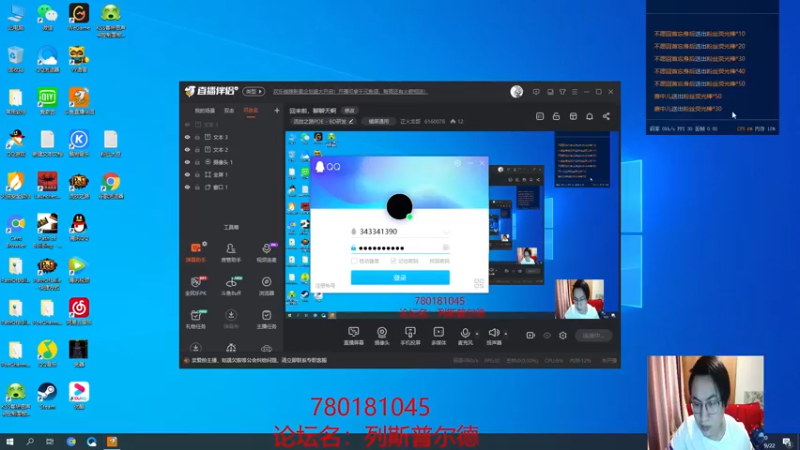This screenshot has width=800, height=450.
Task: Open the 类型 pill dropdown near logo
Action: click(254, 91)
